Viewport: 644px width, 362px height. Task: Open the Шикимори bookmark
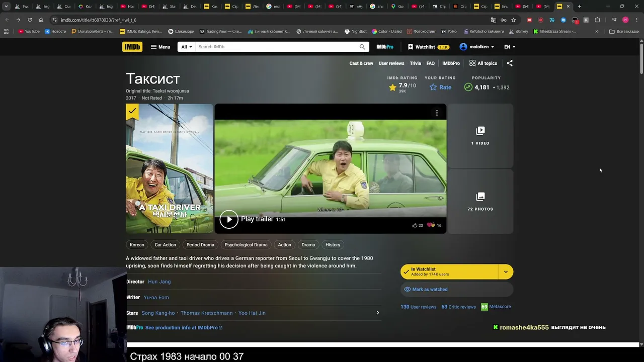[182, 31]
